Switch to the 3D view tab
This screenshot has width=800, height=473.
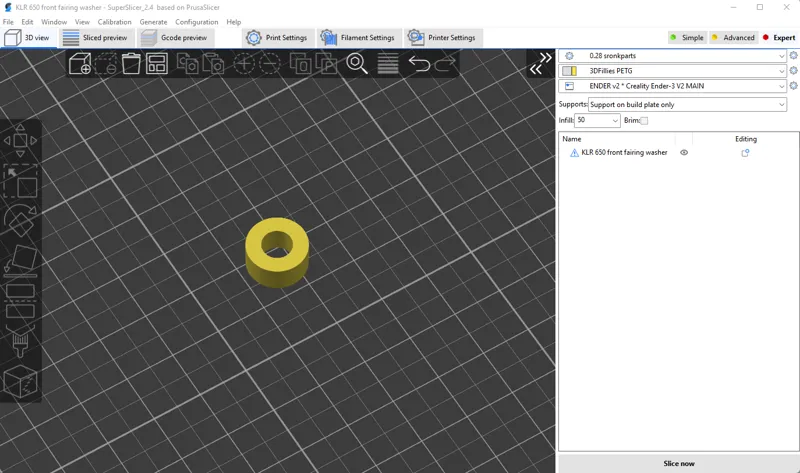point(28,38)
